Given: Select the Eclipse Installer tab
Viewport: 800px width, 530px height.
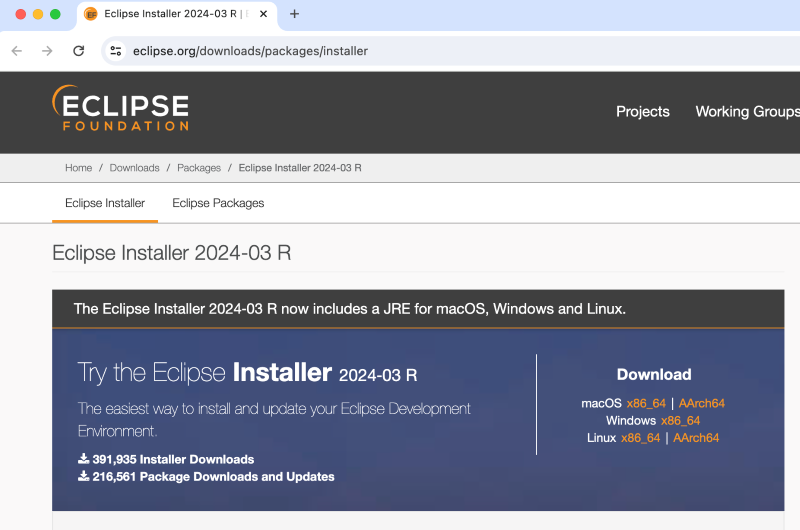Looking at the screenshot, I should point(105,203).
